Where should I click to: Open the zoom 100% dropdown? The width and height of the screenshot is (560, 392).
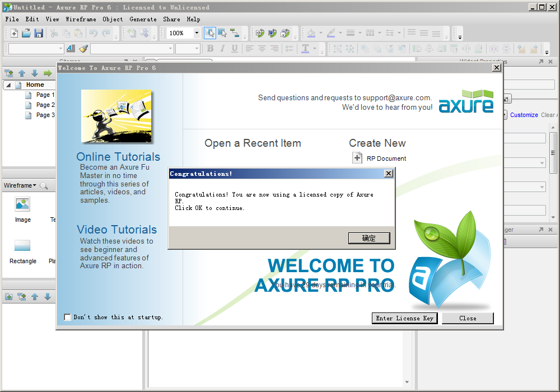tap(197, 33)
